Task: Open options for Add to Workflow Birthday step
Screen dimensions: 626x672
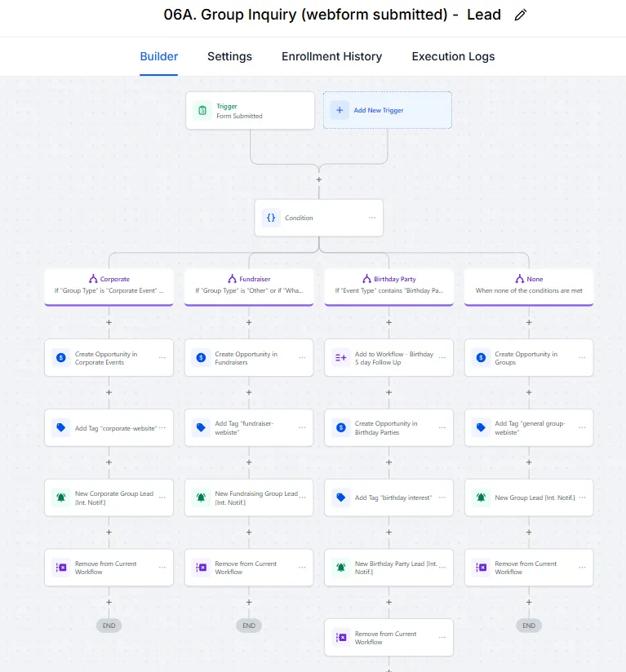Action: (x=442, y=357)
